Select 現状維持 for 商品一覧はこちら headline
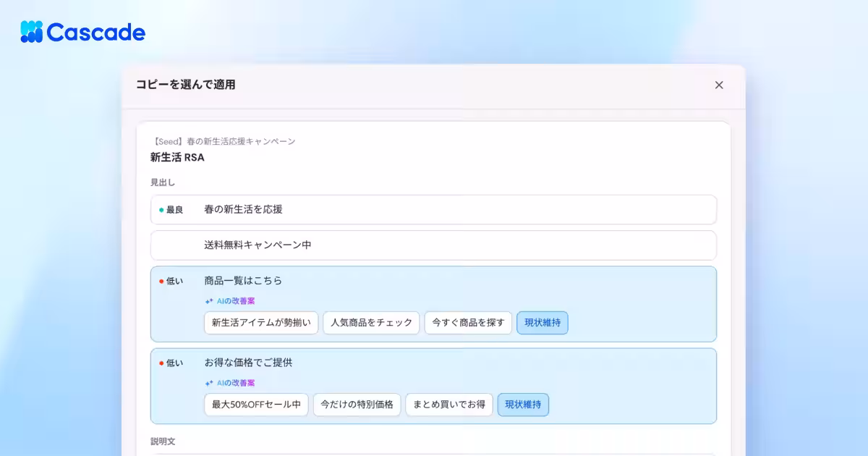 [542, 323]
